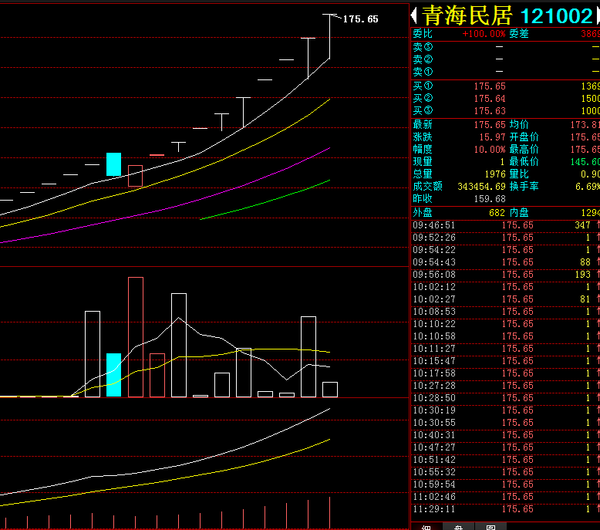Click the 买① bid price 175.65
600x530 pixels.
[x=489, y=87]
